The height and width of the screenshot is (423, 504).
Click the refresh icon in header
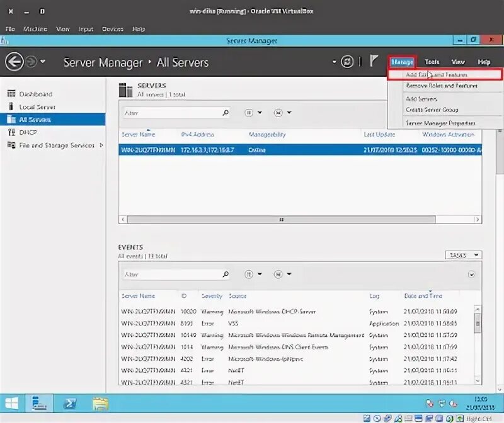[347, 62]
